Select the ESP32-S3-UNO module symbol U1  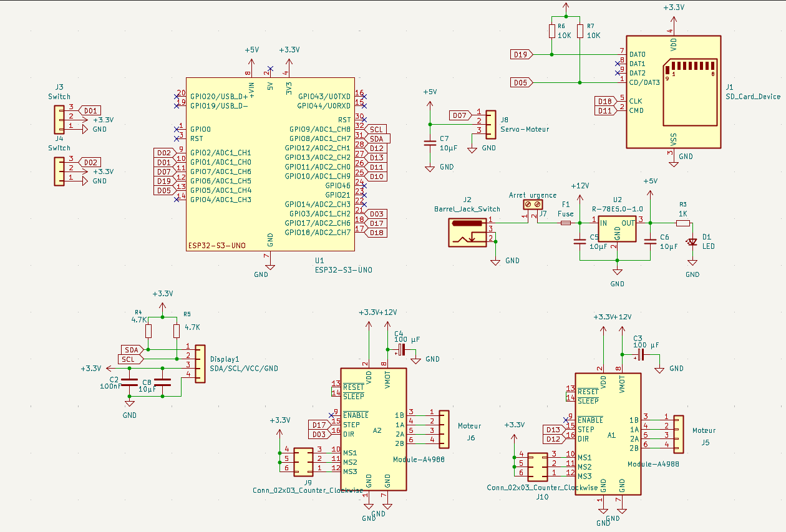click(270, 165)
